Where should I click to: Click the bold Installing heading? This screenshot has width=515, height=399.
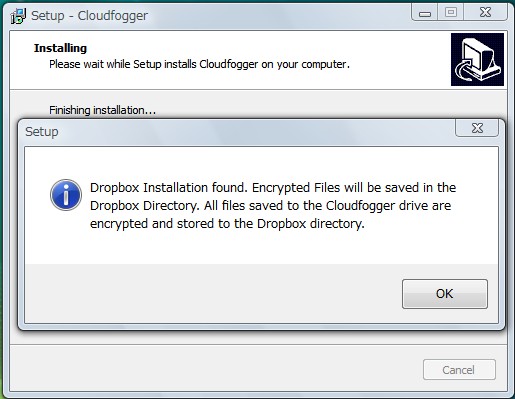click(60, 48)
